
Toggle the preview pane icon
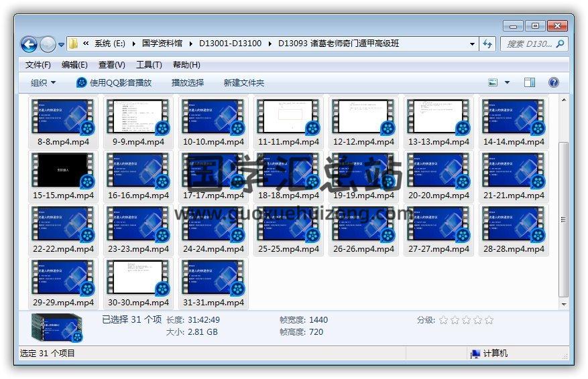530,82
